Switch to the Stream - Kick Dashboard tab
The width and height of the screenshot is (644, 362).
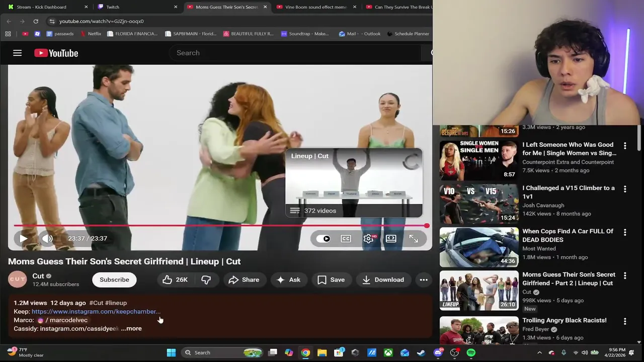[41, 7]
